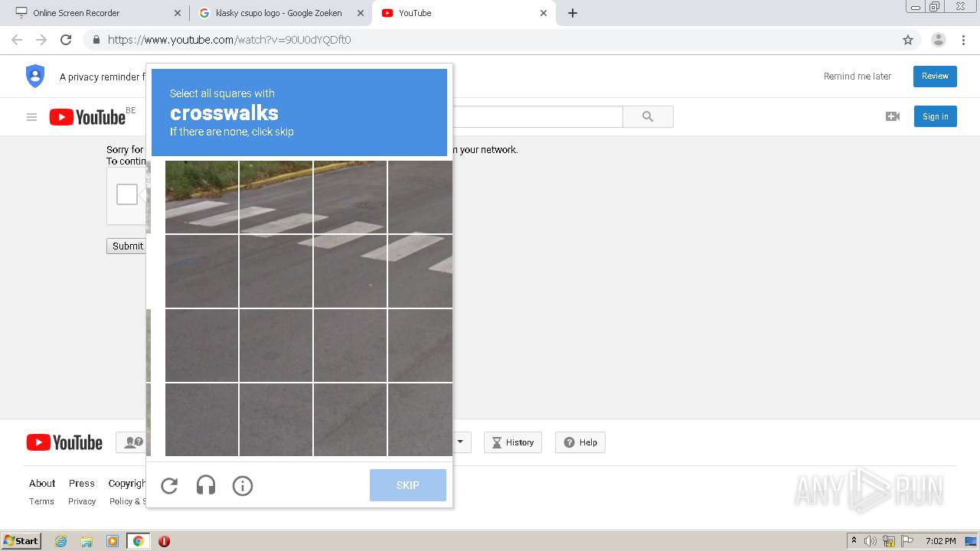Screen dimensions: 980x551
Task: Focus the YouTube search input field
Action: pos(537,116)
